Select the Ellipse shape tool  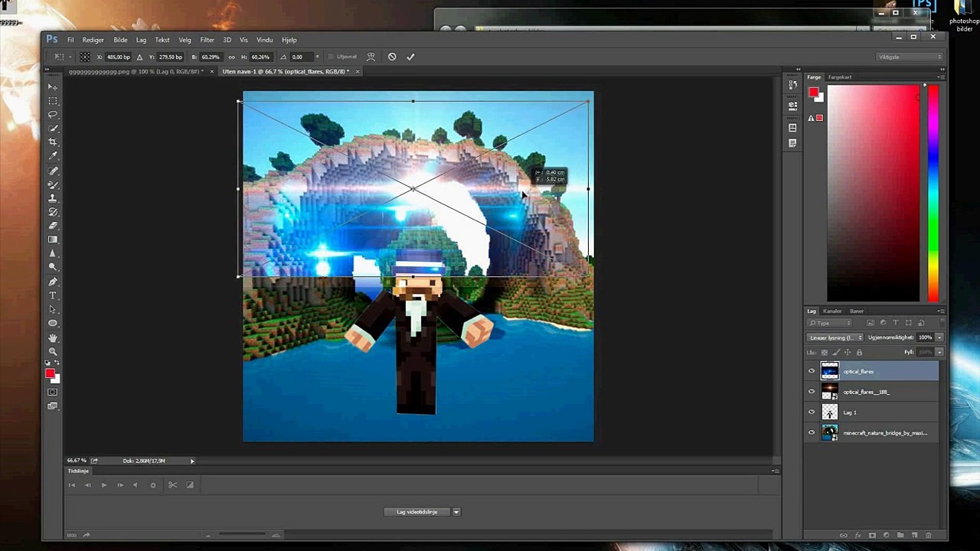pos(53,323)
